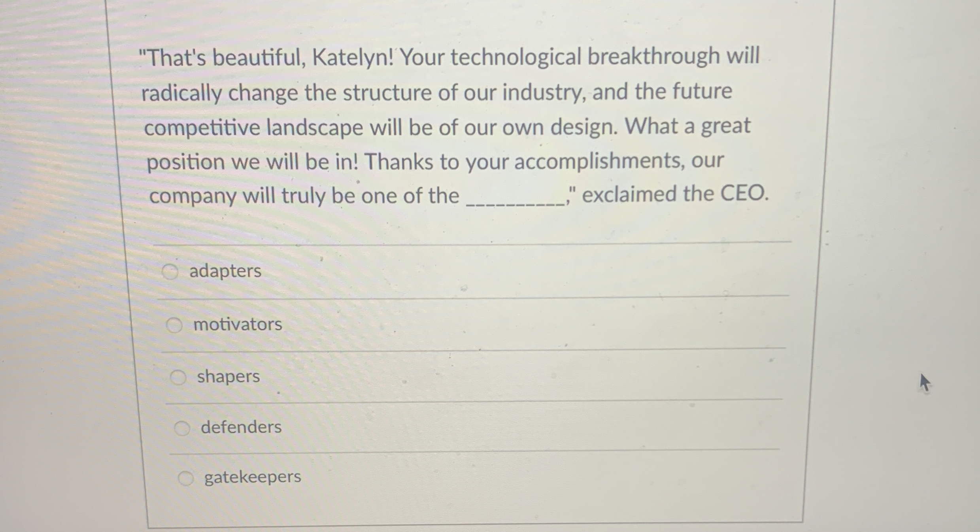Image resolution: width=980 pixels, height=532 pixels.
Task: Select the gatekeepers radio button
Action: pos(187,478)
